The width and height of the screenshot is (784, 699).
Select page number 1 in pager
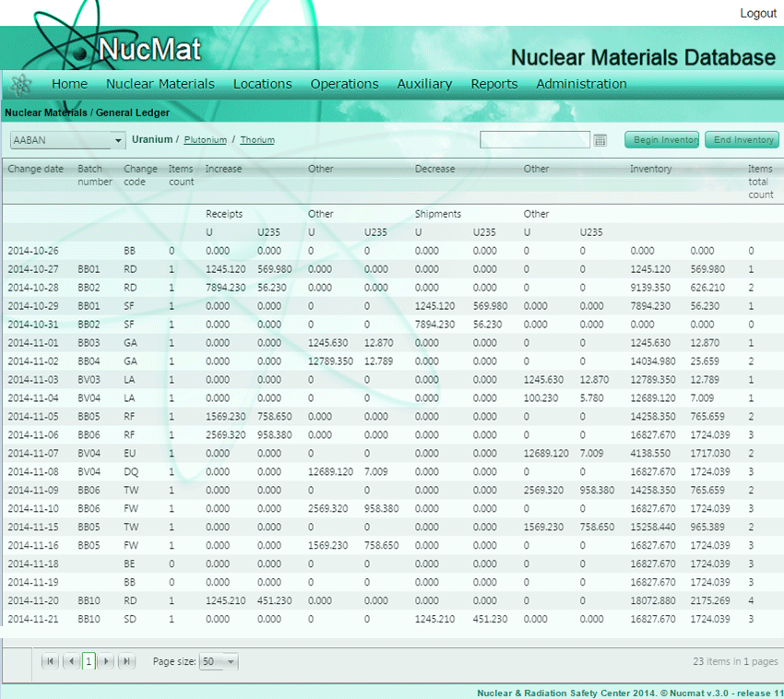89,661
